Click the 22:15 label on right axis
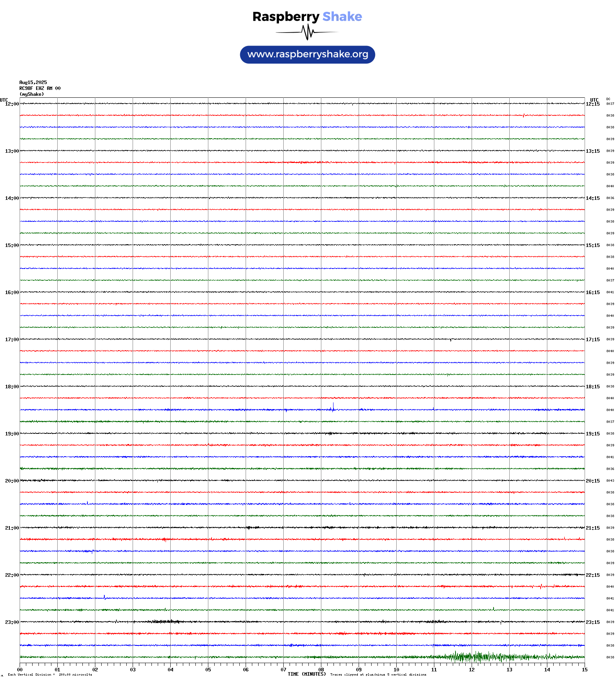 [593, 575]
